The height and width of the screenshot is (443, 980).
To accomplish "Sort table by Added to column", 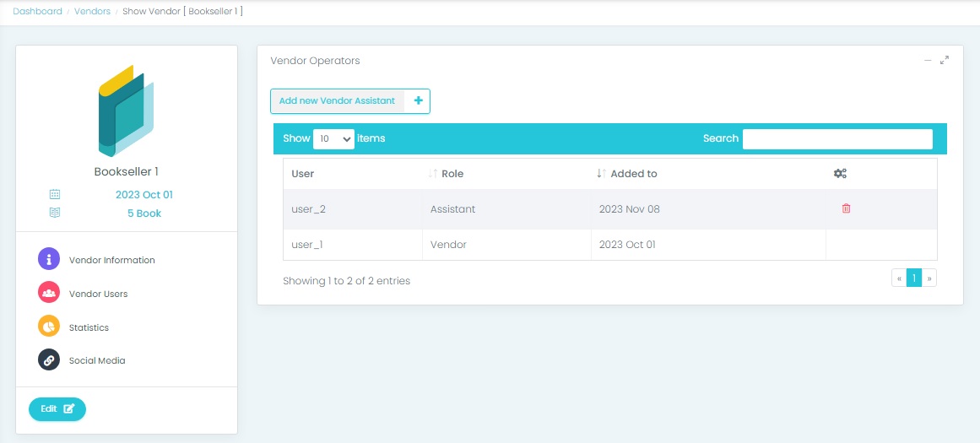I will (633, 174).
